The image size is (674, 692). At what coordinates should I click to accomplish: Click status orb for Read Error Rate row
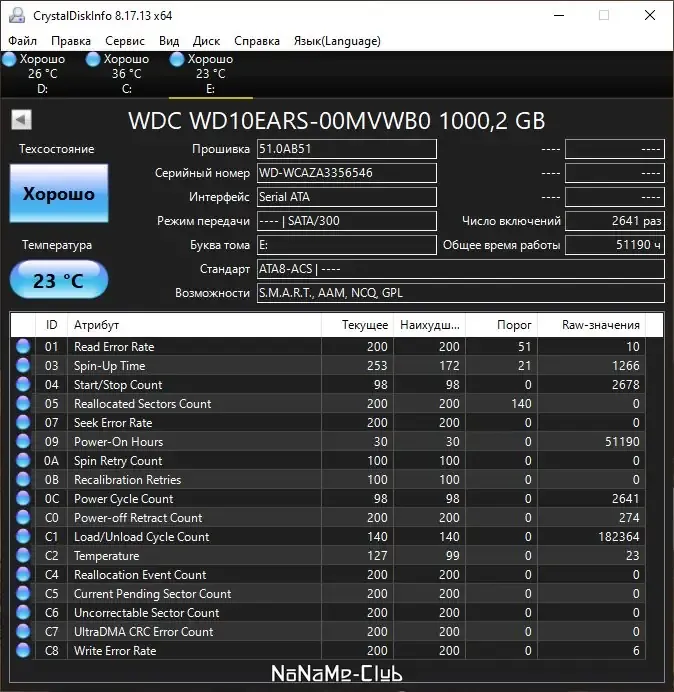coord(23,346)
